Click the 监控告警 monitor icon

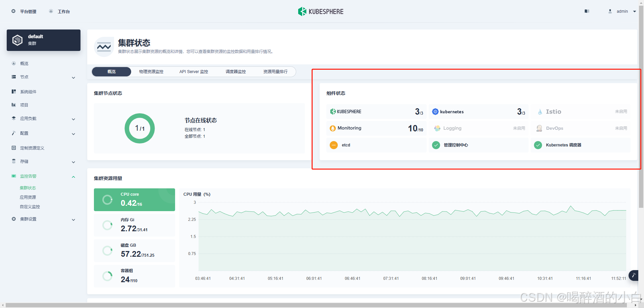point(14,176)
